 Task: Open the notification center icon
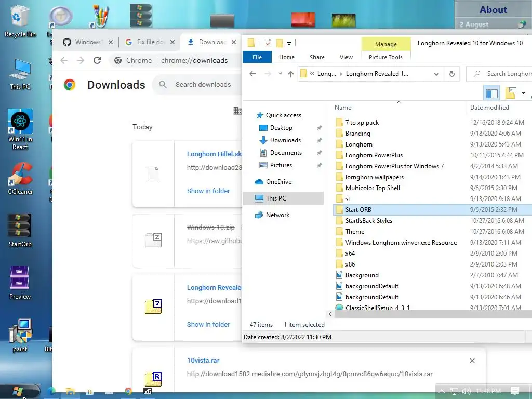514,391
